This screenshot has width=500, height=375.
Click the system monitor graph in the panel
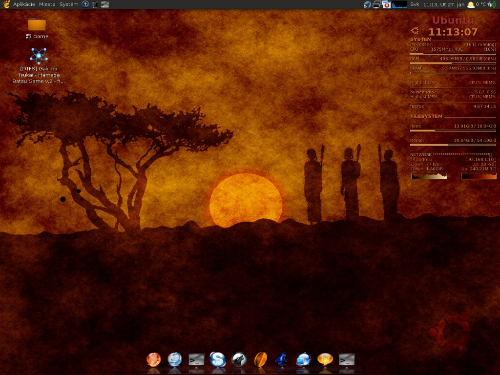point(399,5)
